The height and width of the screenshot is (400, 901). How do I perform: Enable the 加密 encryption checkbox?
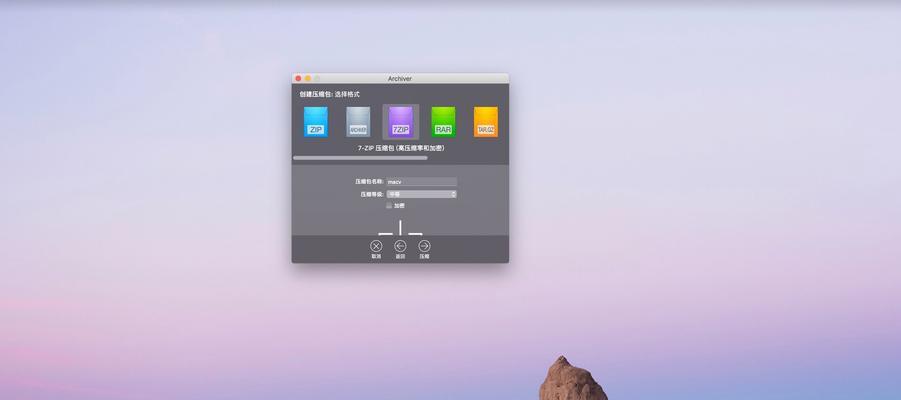tap(389, 205)
